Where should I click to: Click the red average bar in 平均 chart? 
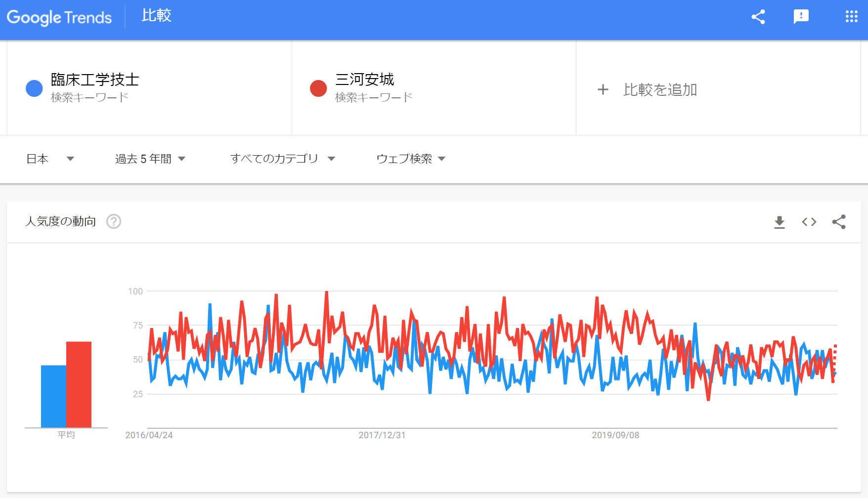(x=79, y=384)
